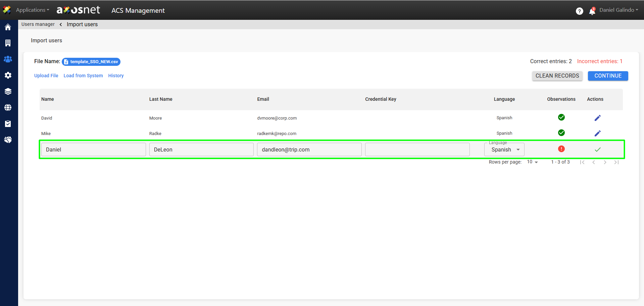Open the users group sidebar icon
Image resolution: width=644 pixels, height=306 pixels.
pos(8,59)
